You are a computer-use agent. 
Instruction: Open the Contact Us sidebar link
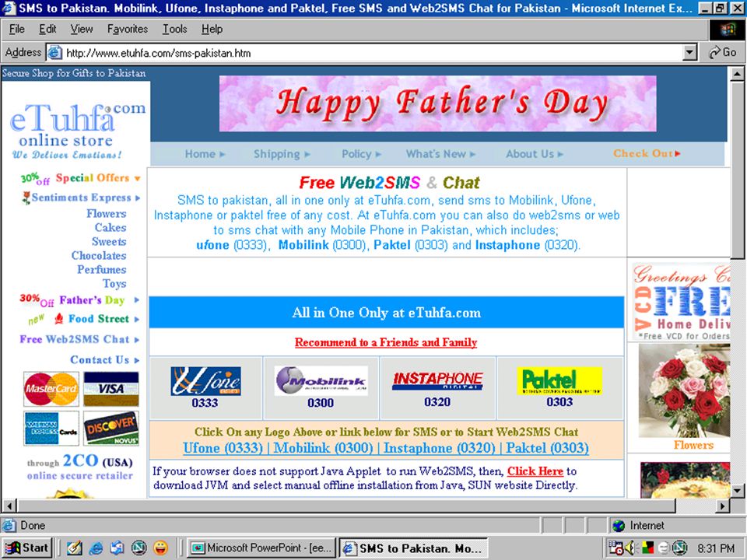[105, 359]
